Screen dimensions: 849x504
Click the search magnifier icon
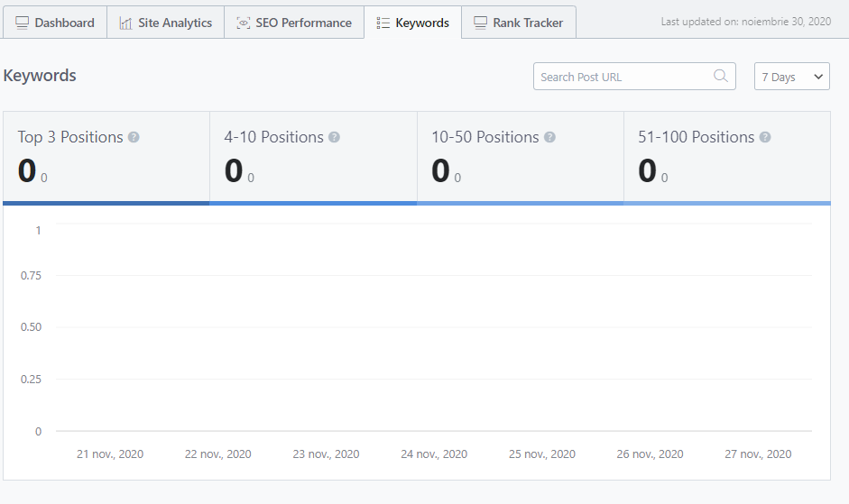pyautogui.click(x=720, y=77)
